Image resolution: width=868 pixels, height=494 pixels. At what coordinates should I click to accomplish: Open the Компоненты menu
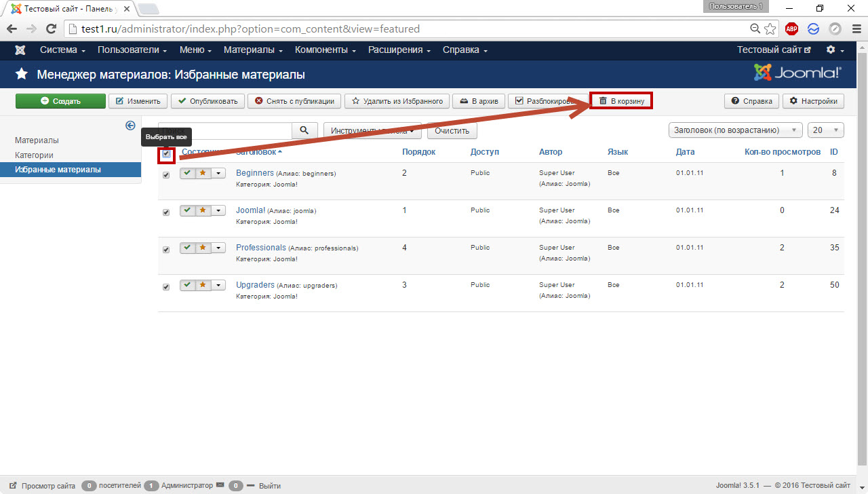coord(325,50)
